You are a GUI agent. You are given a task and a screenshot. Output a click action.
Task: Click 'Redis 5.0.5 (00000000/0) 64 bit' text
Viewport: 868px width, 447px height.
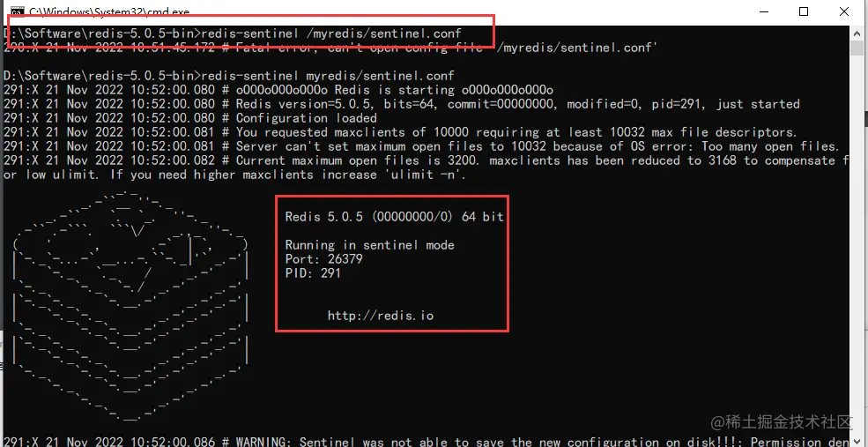(394, 217)
